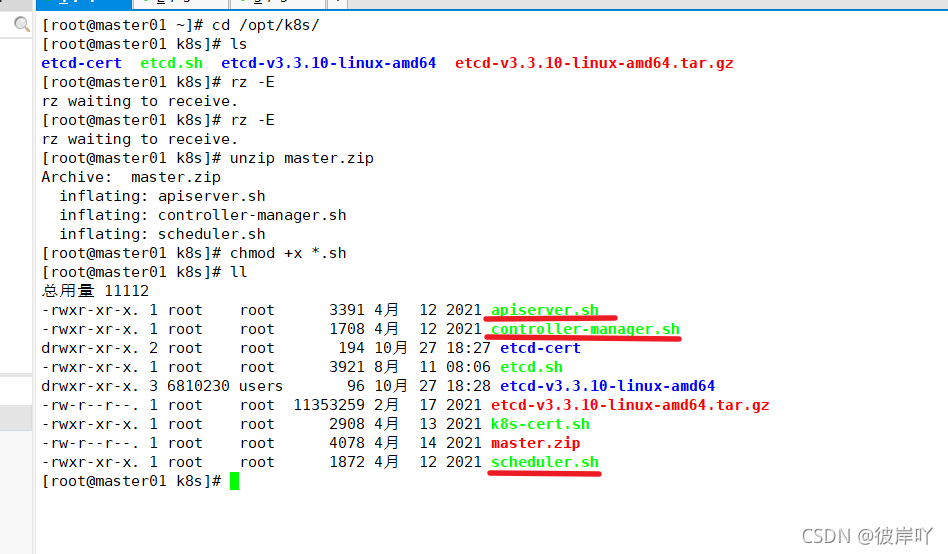The width and height of the screenshot is (948, 554).
Task: Click the timestamp '18:27' on the etcd-cert row
Action: (x=469, y=348)
